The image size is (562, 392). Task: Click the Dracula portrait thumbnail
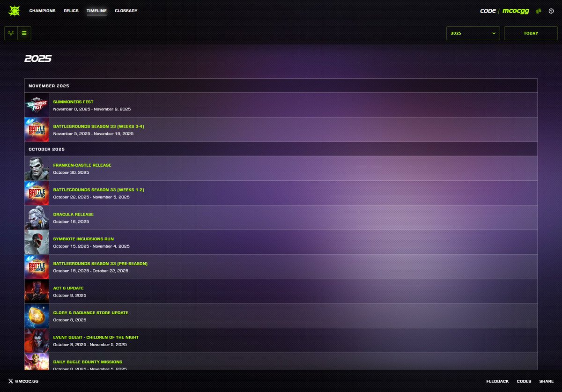[x=37, y=218]
